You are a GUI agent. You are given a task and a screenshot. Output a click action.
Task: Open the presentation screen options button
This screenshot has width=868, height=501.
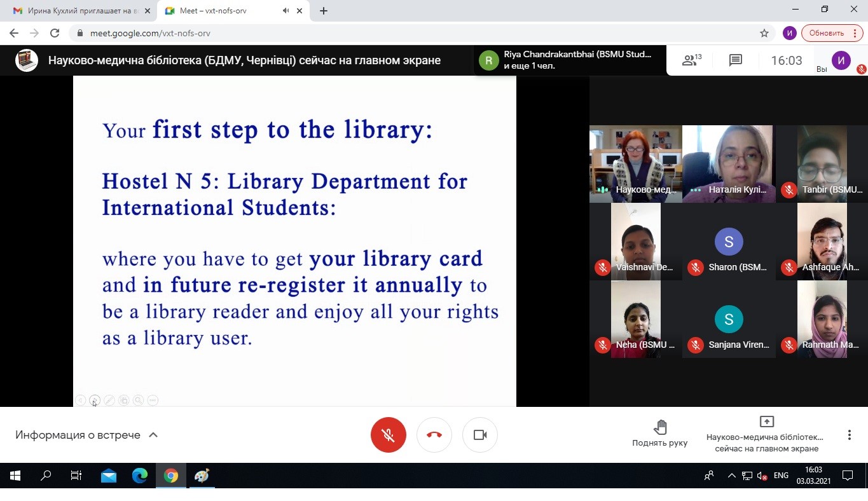766,434
